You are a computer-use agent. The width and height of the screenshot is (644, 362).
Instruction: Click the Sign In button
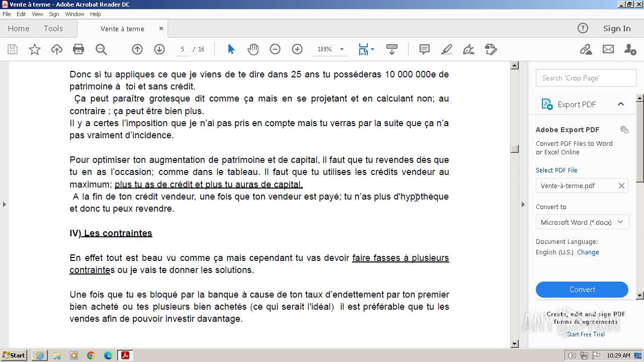click(x=617, y=28)
